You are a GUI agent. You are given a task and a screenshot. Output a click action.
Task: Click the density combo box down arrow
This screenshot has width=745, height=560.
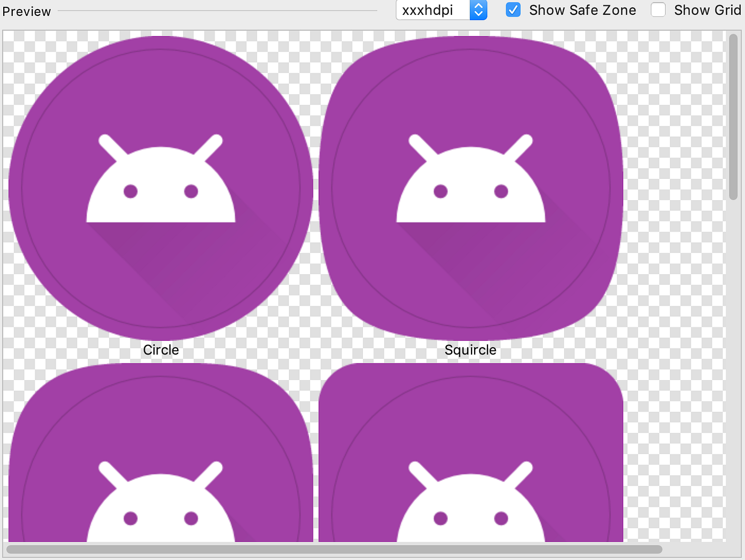coord(477,14)
